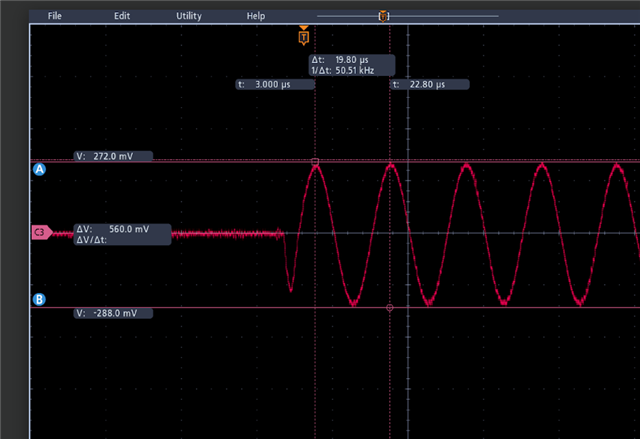640x439 pixels.
Task: Click the t: 22.80 µs cursor readout
Action: click(x=430, y=84)
